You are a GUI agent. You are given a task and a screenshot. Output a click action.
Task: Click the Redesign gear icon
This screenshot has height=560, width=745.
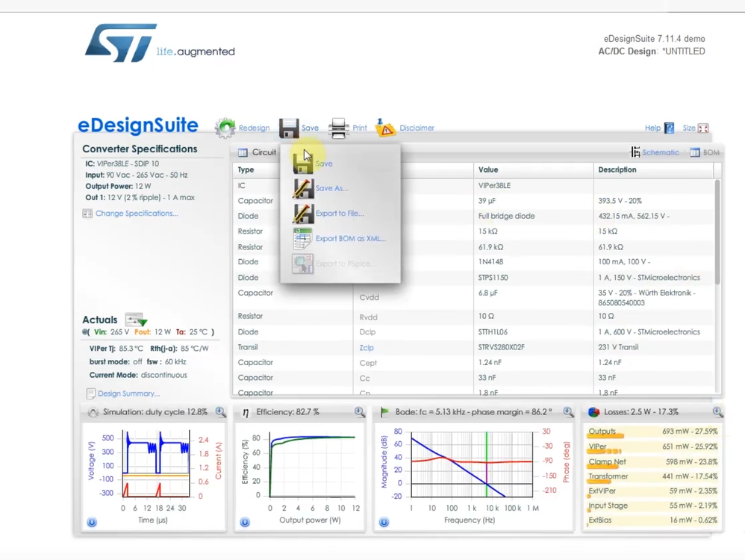(225, 128)
